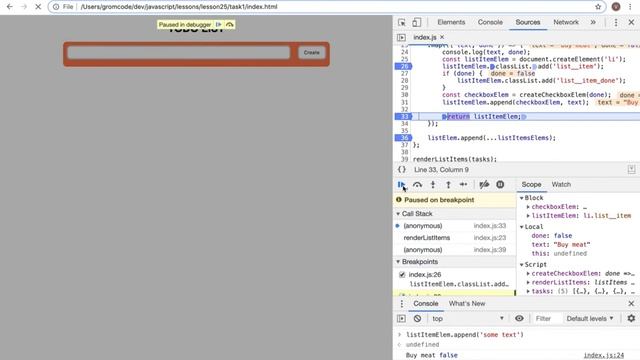Click the browser address bar
Screen dimensions: 640x360
tap(327, 7)
